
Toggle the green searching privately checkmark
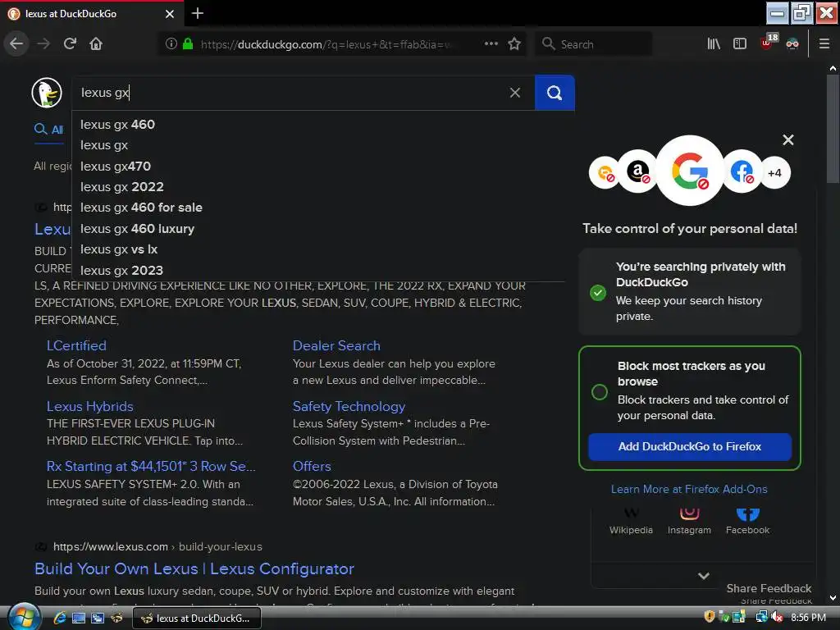(x=598, y=293)
